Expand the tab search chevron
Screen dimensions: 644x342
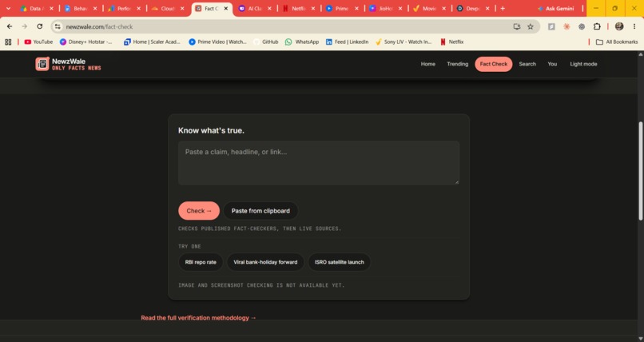pyautogui.click(x=8, y=8)
